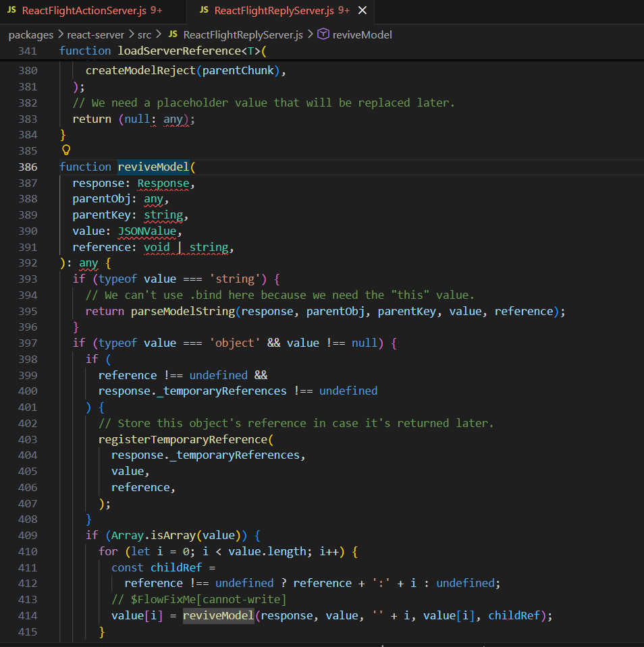The height and width of the screenshot is (647, 644).
Task: Select line number 409 in the gutter
Action: tap(28, 535)
